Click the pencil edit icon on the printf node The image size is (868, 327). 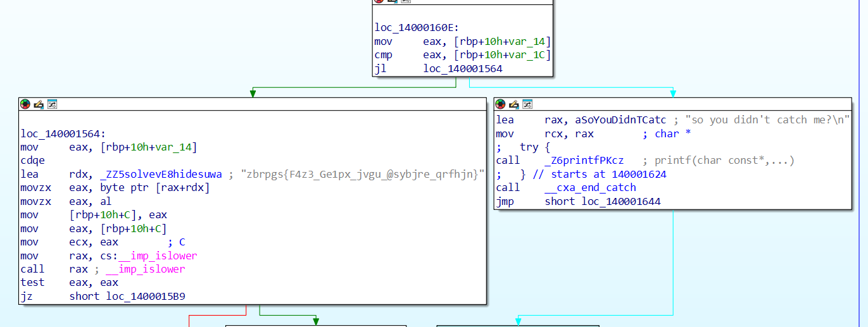pyautogui.click(x=513, y=104)
